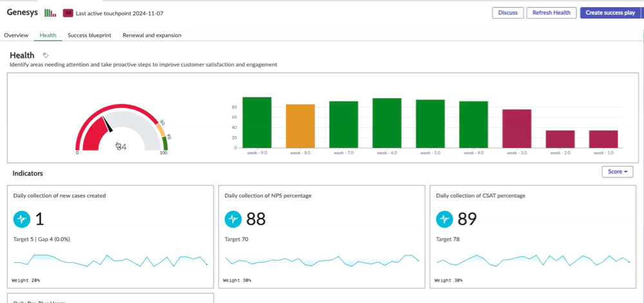The image size is (644, 303).
Task: Click the health bars icon beside Genesys
Action: 50,13
